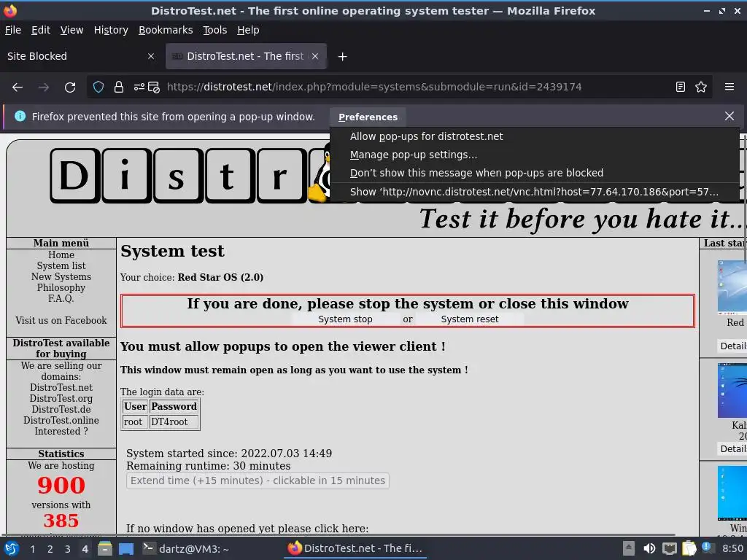
Task: Close the Site Blocked tab
Action: [x=151, y=56]
